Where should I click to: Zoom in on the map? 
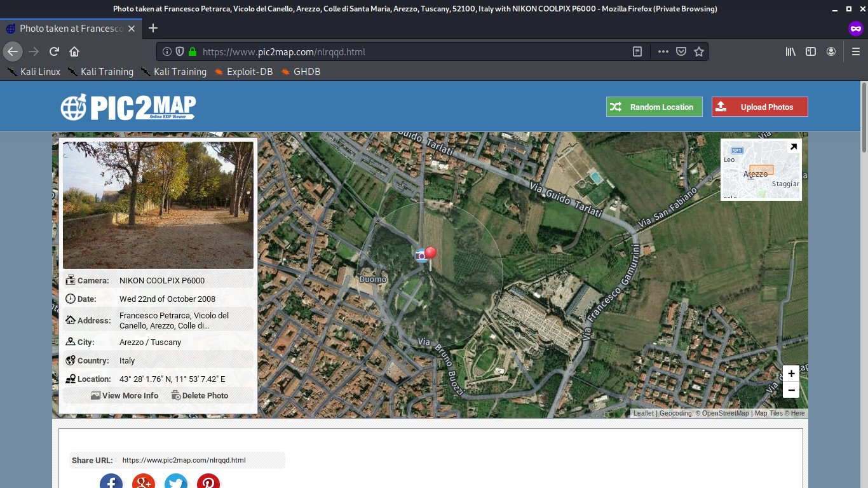790,374
